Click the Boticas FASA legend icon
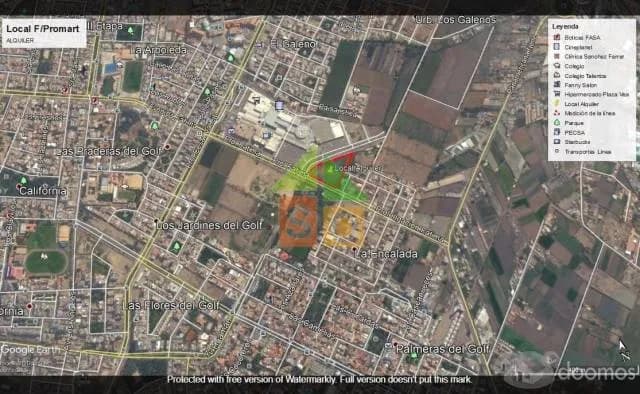 (x=557, y=37)
